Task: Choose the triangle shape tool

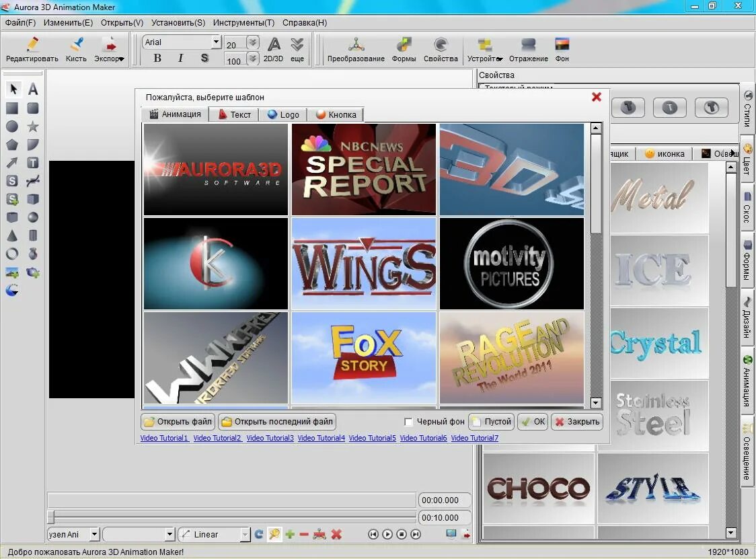Action: 12,235
